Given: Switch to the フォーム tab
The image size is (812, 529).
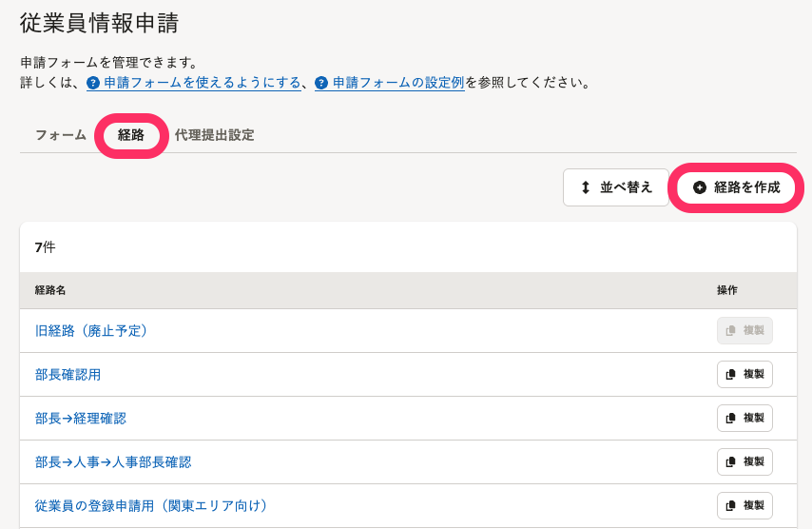Looking at the screenshot, I should (61, 135).
